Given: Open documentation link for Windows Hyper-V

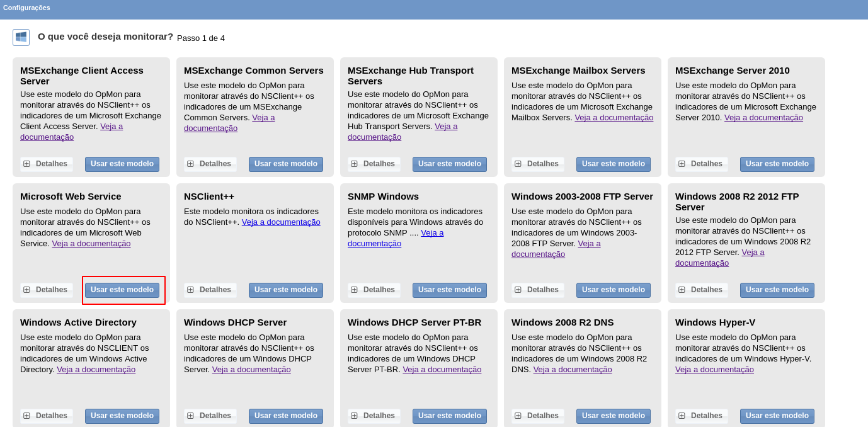Looking at the screenshot, I should 714,370.
